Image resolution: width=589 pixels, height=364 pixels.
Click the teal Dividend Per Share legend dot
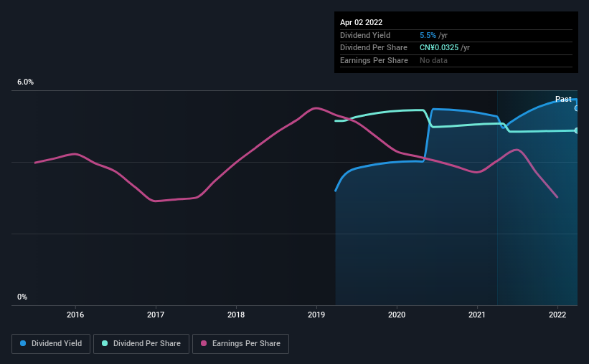pos(105,344)
